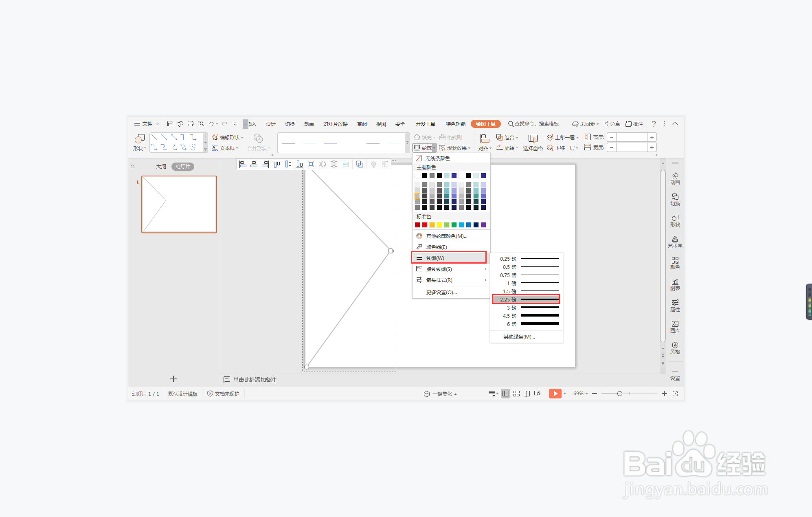Open the 取色器 eyedropper tool
This screenshot has width=812, height=517.
(436, 247)
